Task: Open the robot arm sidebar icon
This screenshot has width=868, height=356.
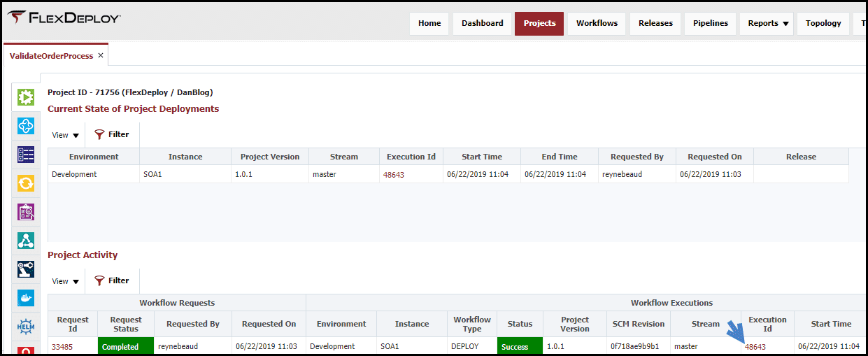Action: (x=26, y=269)
